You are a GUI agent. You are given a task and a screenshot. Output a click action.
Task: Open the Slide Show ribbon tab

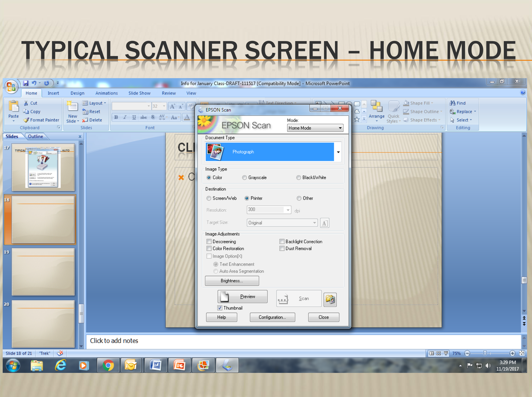click(x=139, y=93)
